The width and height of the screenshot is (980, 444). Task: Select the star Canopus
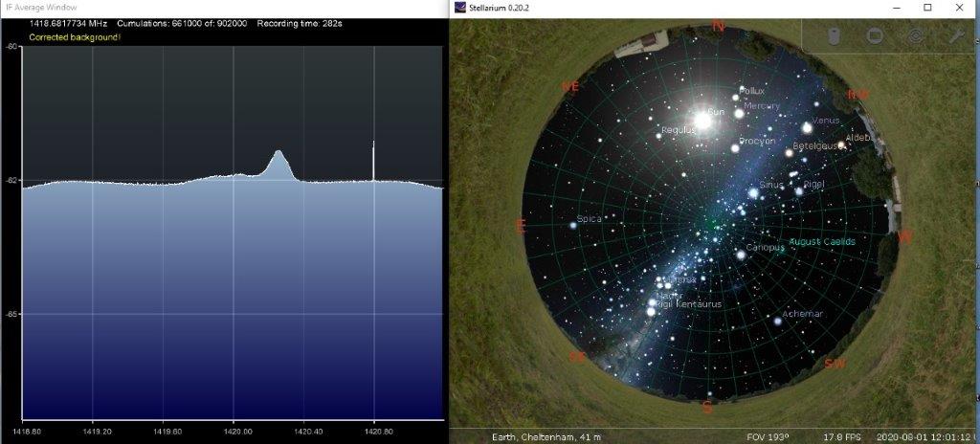[740, 254]
